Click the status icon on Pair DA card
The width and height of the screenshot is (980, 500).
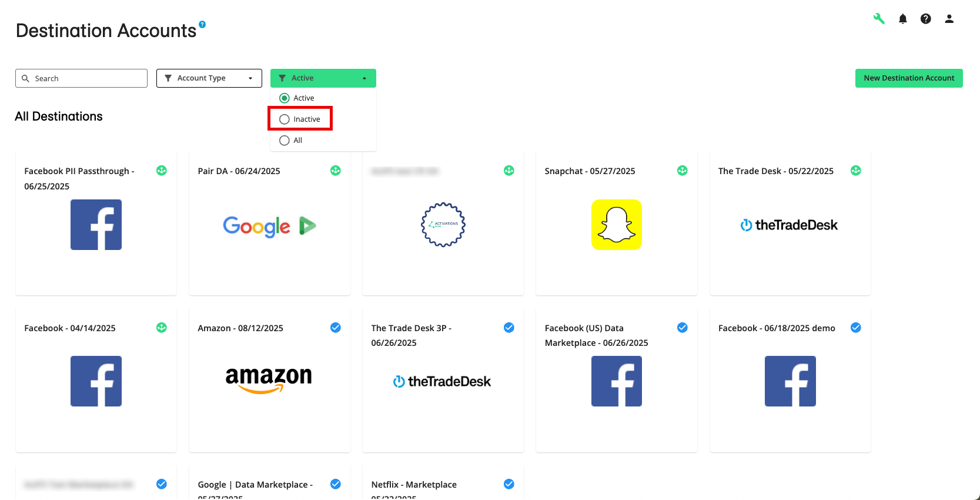coord(336,171)
